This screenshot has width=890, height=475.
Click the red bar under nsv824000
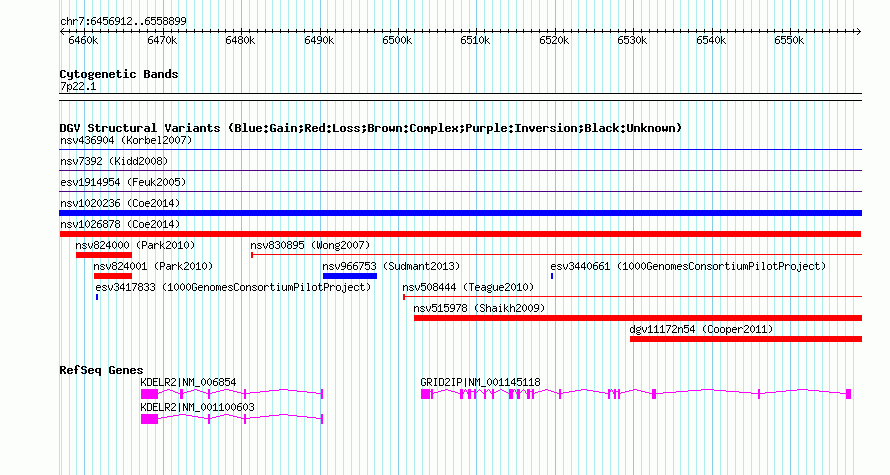(x=104, y=255)
